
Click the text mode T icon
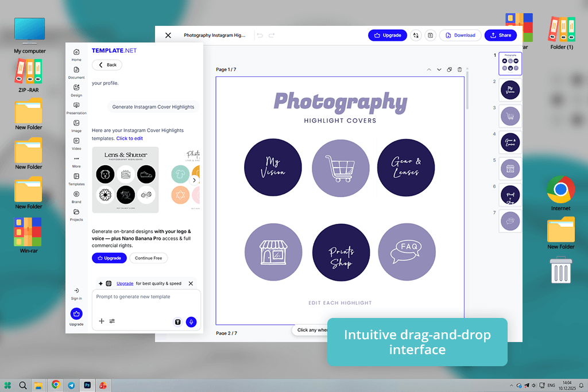[178, 322]
